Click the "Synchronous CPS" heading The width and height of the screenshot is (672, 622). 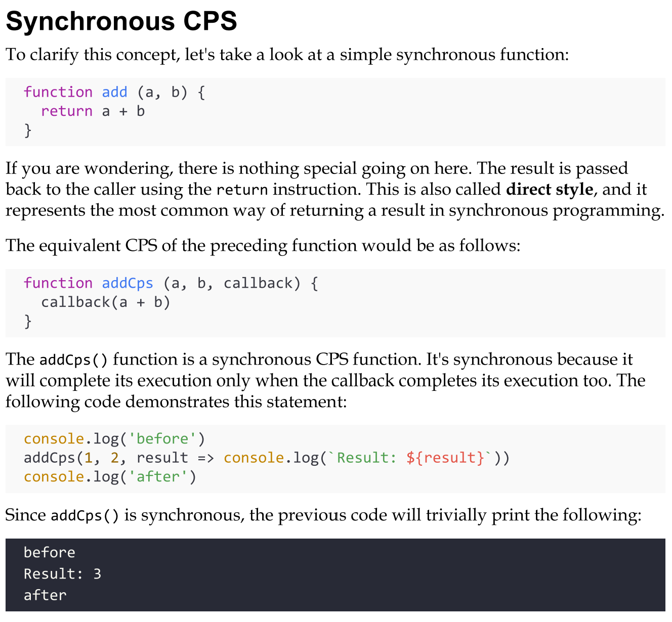(x=121, y=22)
